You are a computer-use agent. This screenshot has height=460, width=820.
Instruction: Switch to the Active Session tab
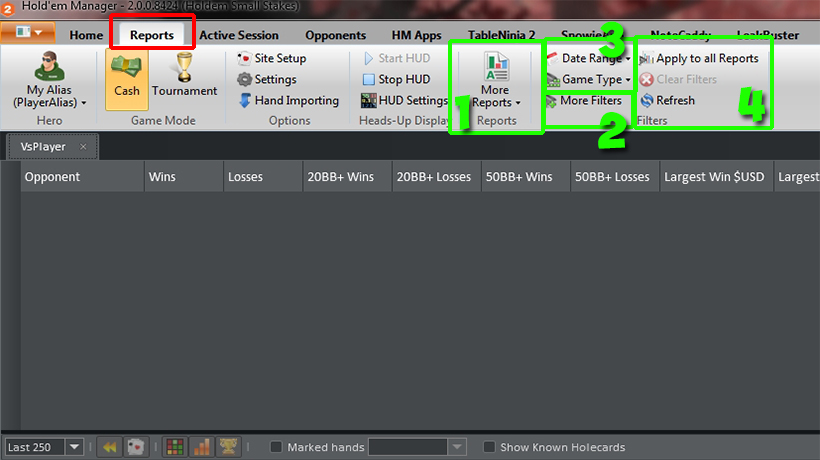239,35
